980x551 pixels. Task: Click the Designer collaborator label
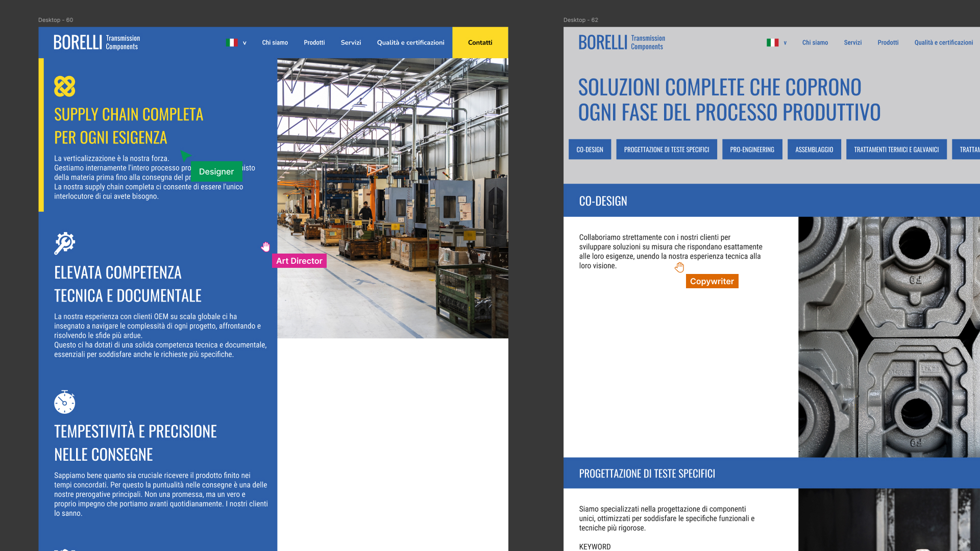(216, 172)
